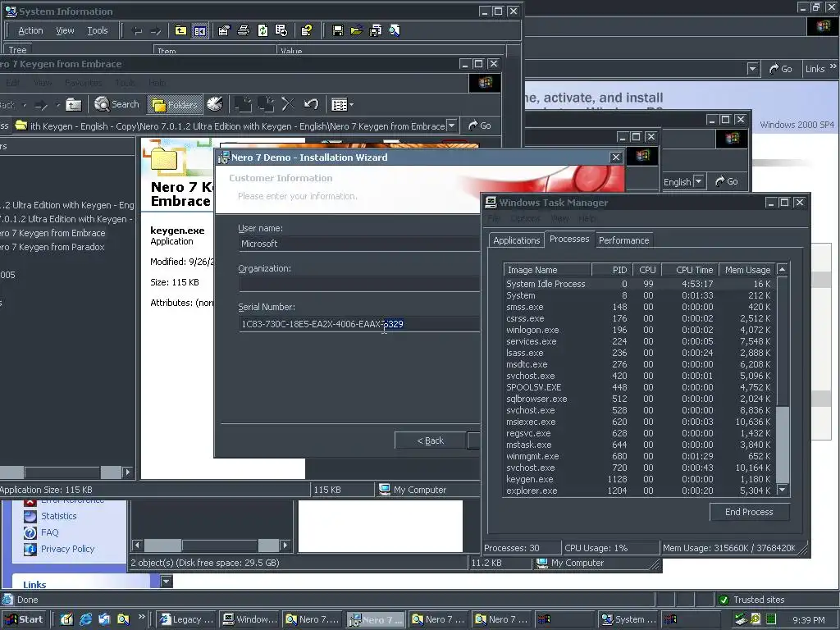The height and width of the screenshot is (630, 840).
Task: Open the English dropdown in the background window
Action: 698,181
